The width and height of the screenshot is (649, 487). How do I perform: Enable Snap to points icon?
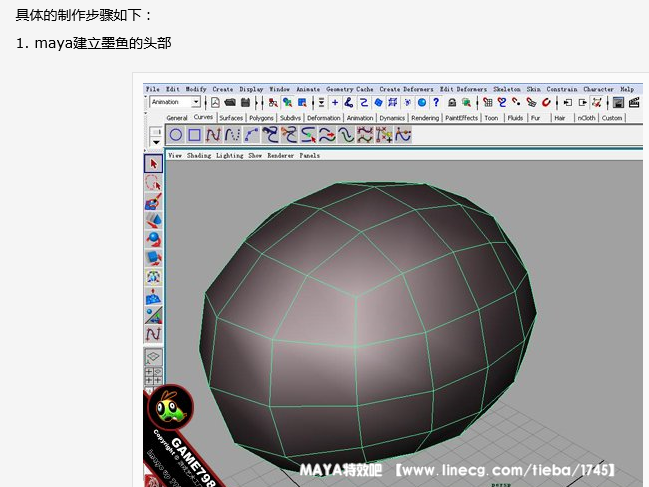coord(516,102)
